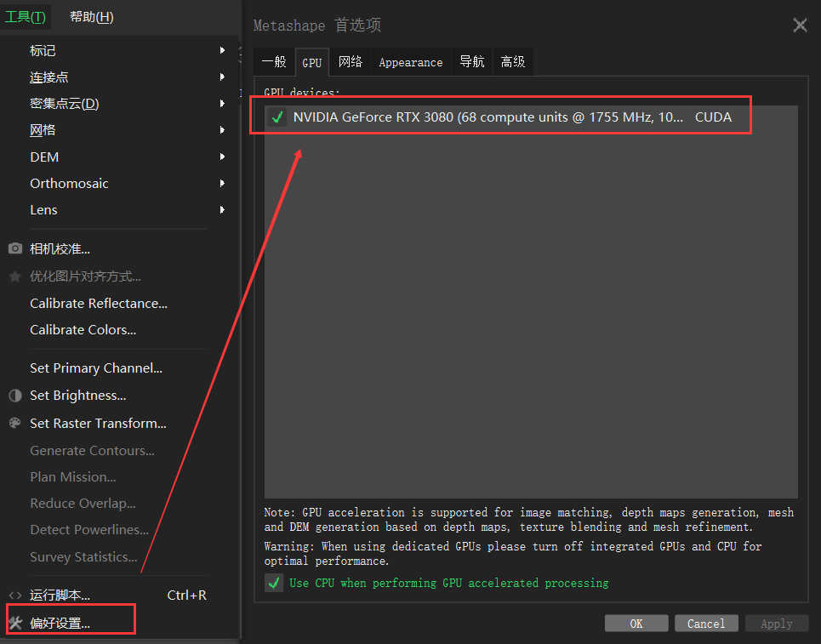
Task: Switch to the 一般 tab
Action: click(x=274, y=62)
